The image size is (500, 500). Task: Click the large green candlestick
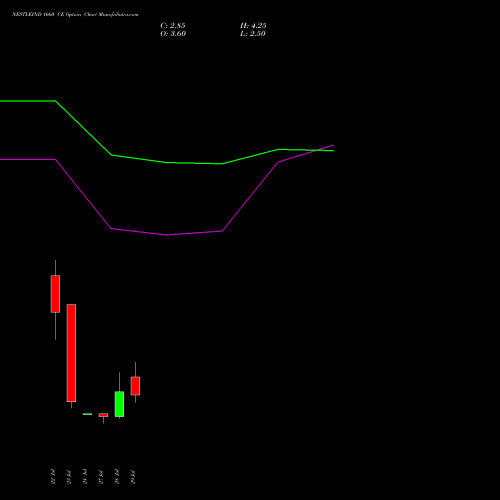pyautogui.click(x=119, y=404)
